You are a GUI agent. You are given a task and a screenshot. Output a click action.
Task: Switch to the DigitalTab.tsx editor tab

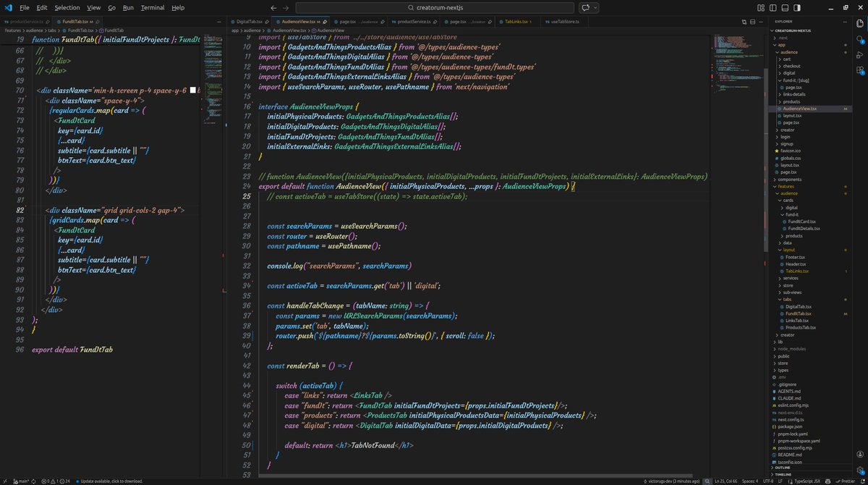(251, 22)
